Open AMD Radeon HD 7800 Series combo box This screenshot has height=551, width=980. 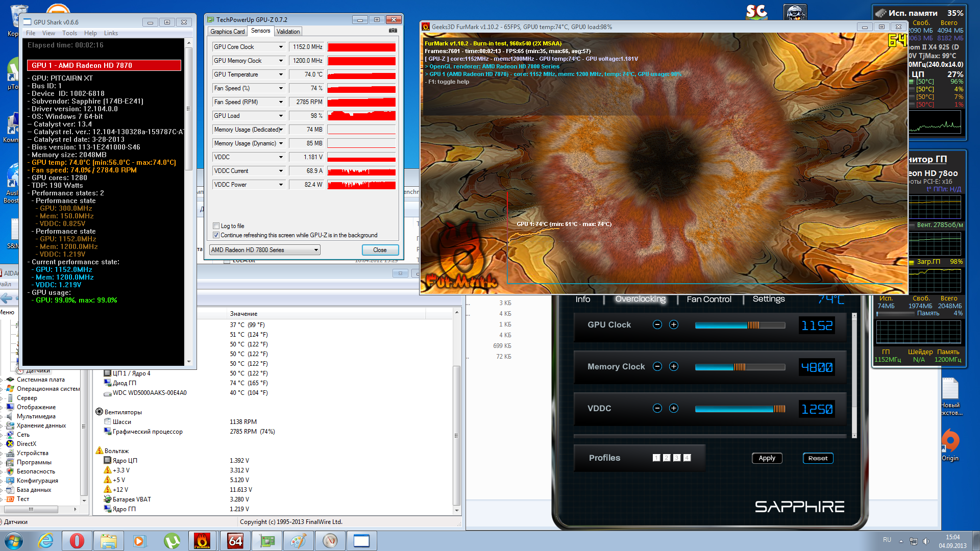[264, 250]
